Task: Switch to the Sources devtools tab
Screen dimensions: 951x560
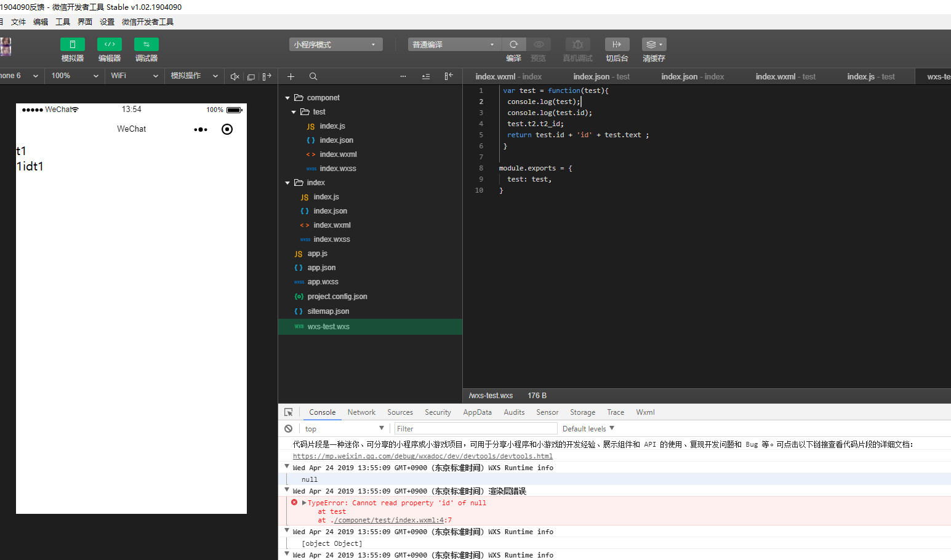Action: 400,412
